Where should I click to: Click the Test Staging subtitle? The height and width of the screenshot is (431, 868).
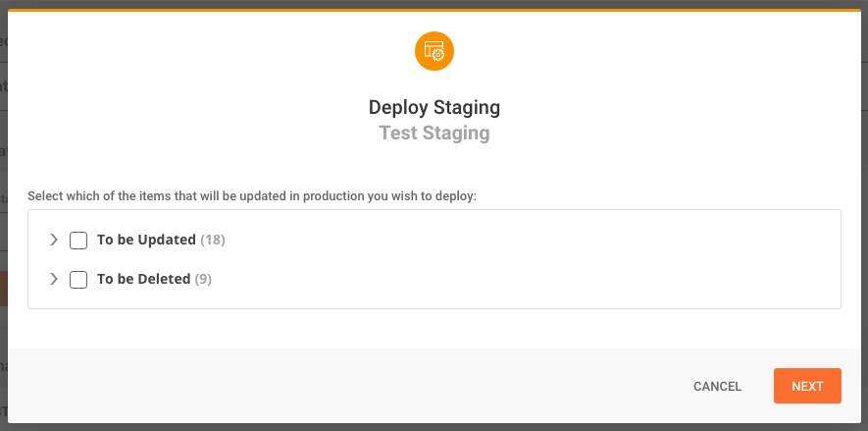pyautogui.click(x=434, y=133)
